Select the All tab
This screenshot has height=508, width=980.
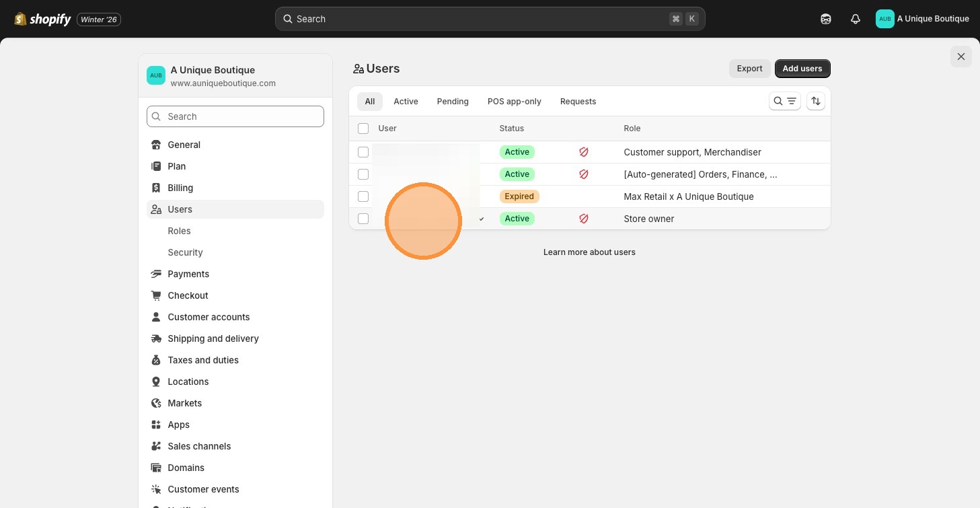click(370, 102)
